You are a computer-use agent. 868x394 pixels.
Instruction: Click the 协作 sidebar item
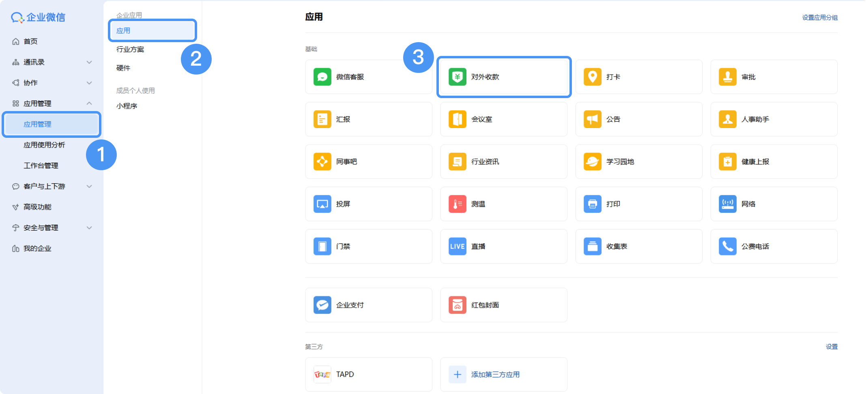point(30,83)
